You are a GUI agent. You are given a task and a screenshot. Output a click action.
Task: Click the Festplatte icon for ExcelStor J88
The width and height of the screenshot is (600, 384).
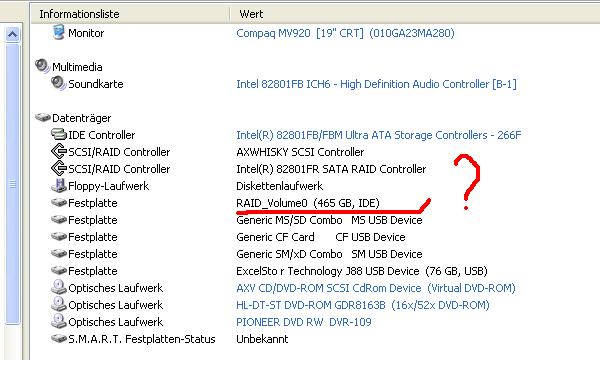tap(59, 270)
